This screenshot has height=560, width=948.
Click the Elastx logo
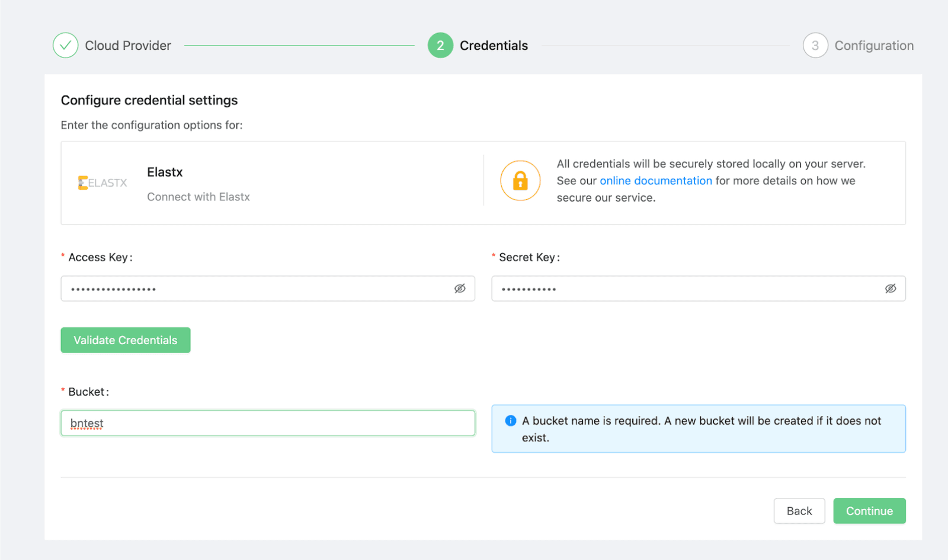pyautogui.click(x=103, y=183)
